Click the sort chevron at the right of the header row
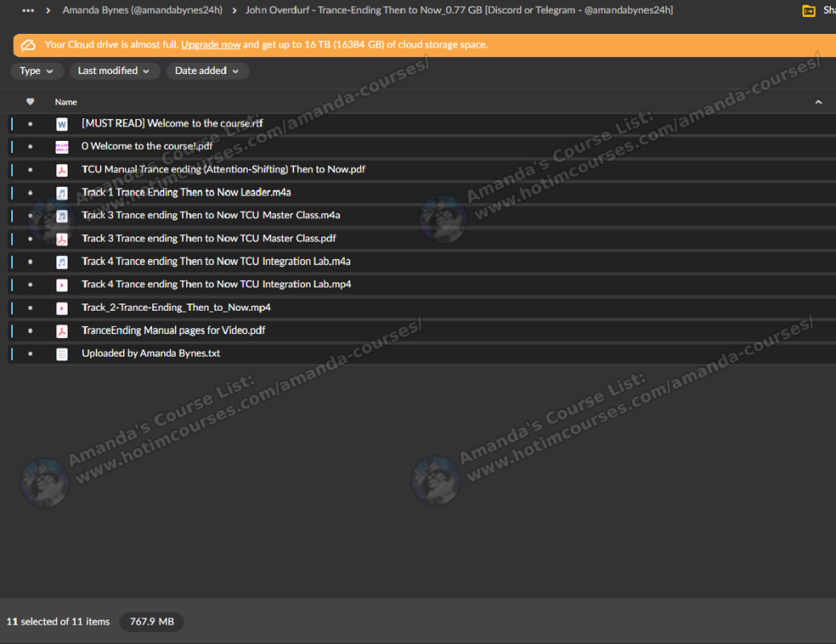Viewport: 836px width, 644px height. click(818, 102)
